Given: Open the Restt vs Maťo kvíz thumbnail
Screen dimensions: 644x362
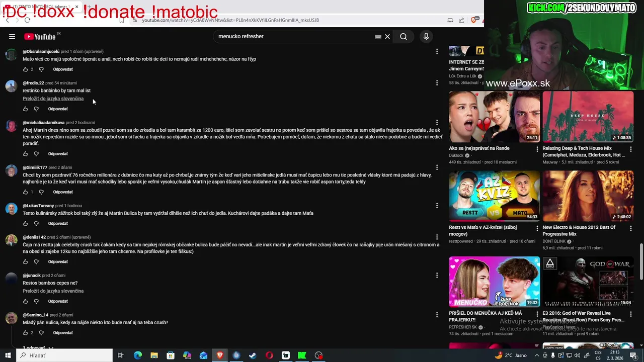Looking at the screenshot, I should (494, 196).
